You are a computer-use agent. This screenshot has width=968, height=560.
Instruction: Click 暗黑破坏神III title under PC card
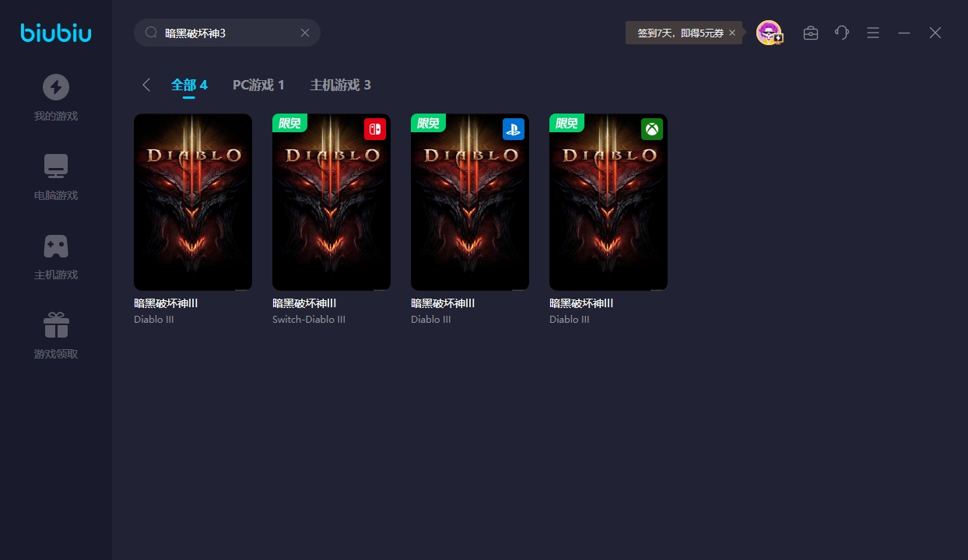coord(166,303)
